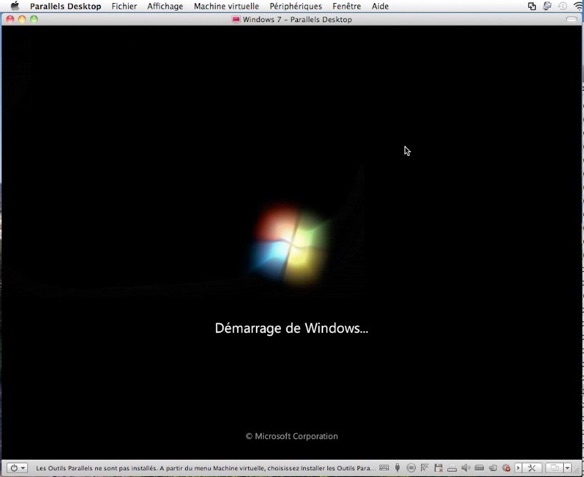Screen dimensions: 584x477
Task: Click the window view mode button
Action: pyautogui.click(x=555, y=468)
